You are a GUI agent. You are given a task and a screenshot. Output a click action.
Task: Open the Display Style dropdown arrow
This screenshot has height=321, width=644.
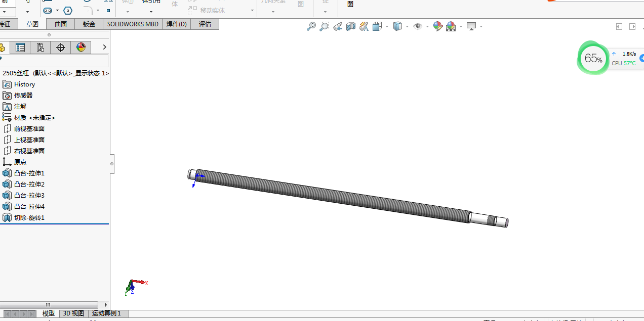(407, 26)
